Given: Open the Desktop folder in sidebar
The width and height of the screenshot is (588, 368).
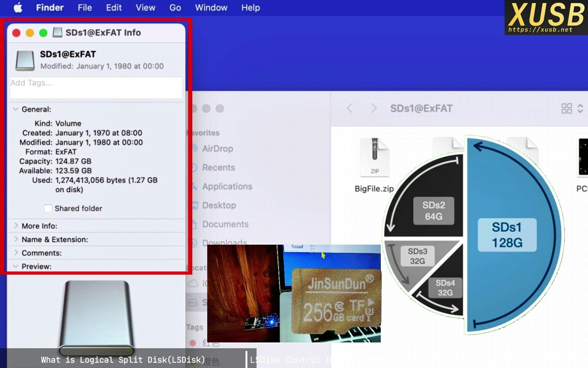Looking at the screenshot, I should (x=219, y=205).
